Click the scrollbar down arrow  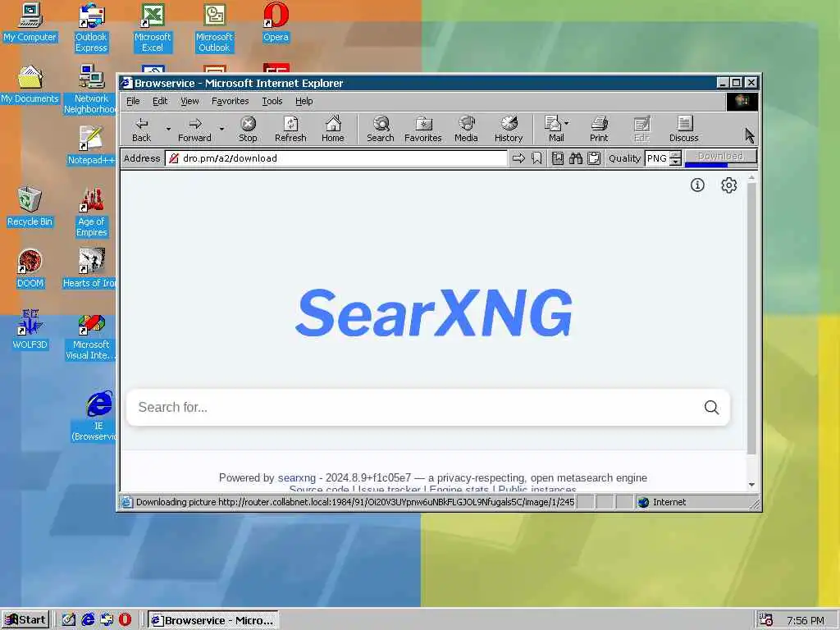(751, 484)
